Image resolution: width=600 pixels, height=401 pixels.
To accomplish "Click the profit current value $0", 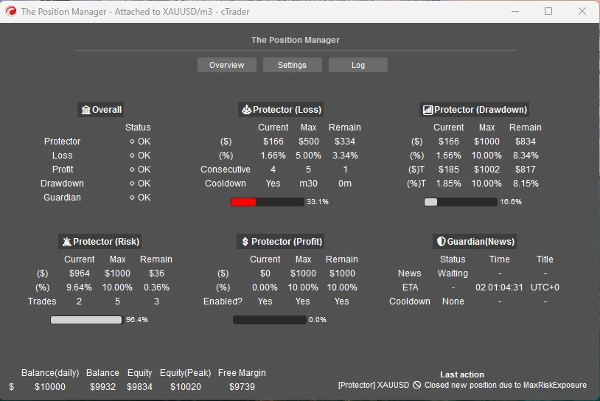I will [x=265, y=274].
